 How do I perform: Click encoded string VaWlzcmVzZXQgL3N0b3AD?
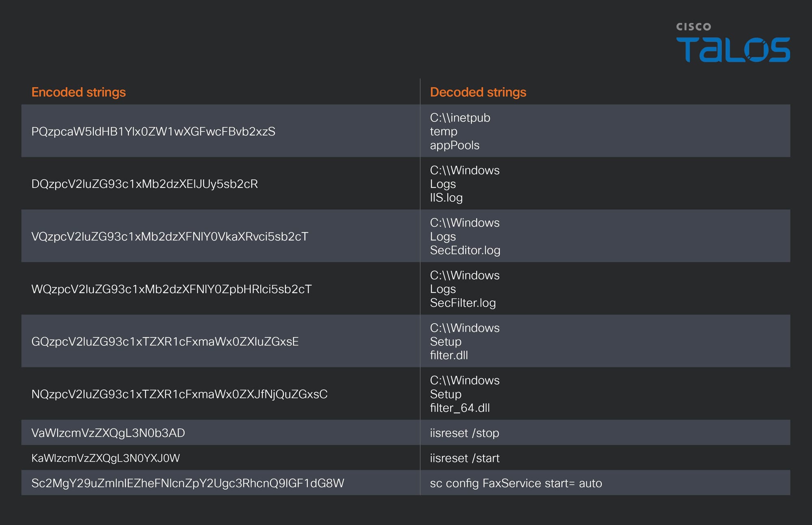tap(108, 433)
